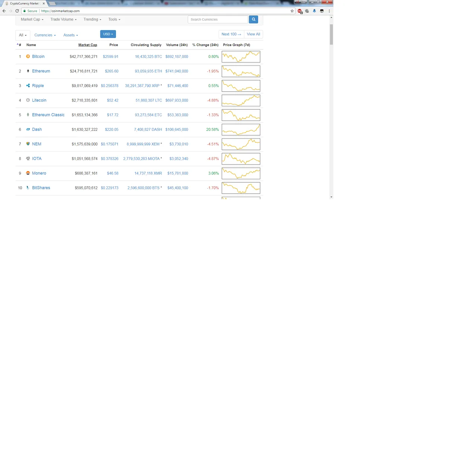This screenshot has width=463, height=476.
Task: Open the Ethereum currency link
Action: (41, 71)
